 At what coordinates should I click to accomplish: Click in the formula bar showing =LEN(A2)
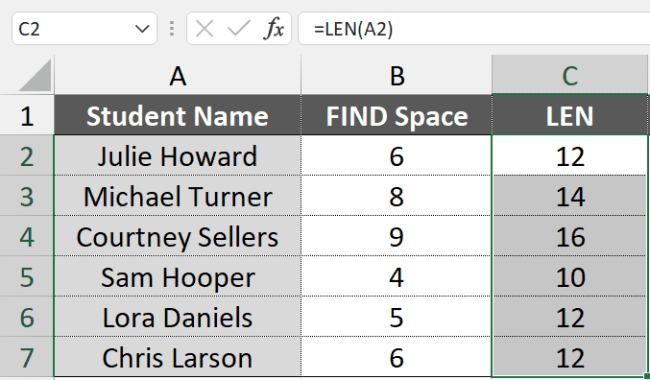pyautogui.click(x=474, y=29)
